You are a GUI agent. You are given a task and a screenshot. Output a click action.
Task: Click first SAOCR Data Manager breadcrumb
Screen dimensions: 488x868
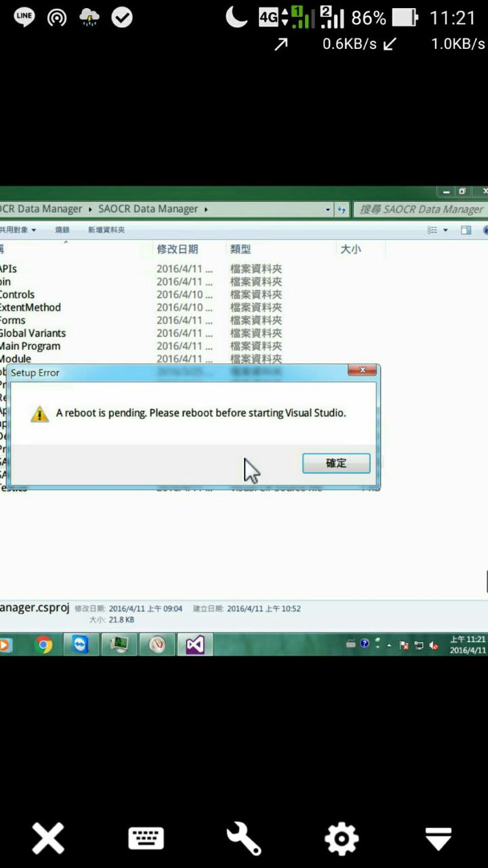[x=41, y=209]
